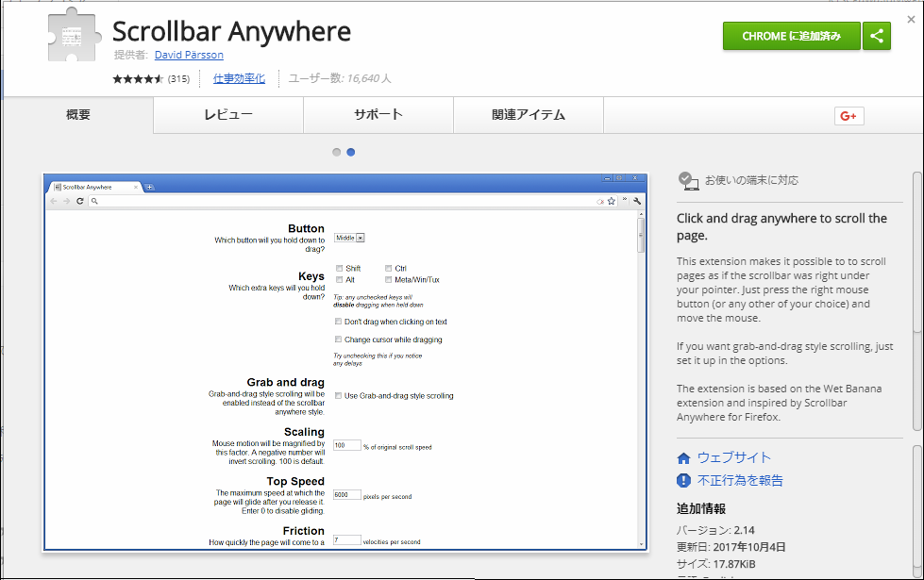The width and height of the screenshot is (924, 580).
Task: Select the Scrollbar Anywhere browser tab in the preview
Action: click(94, 188)
